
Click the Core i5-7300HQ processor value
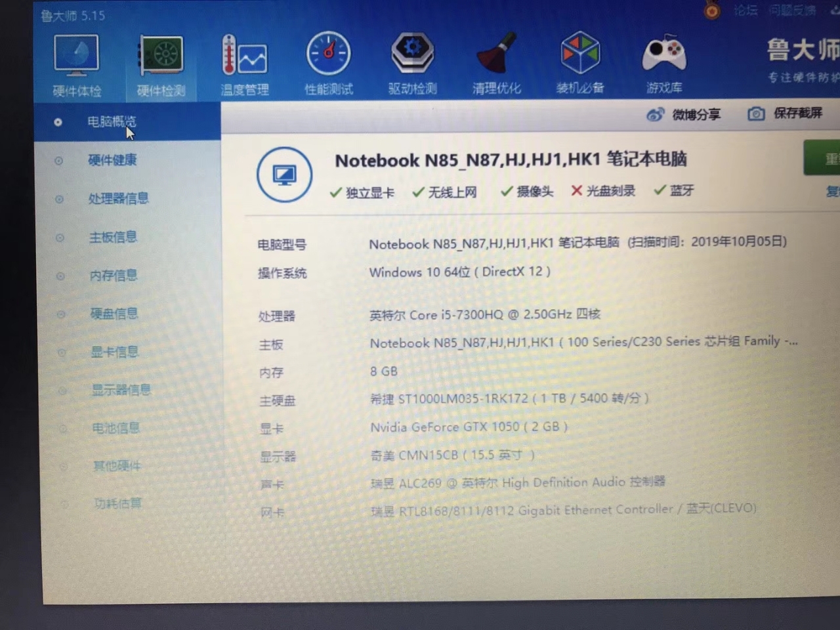[x=485, y=314]
